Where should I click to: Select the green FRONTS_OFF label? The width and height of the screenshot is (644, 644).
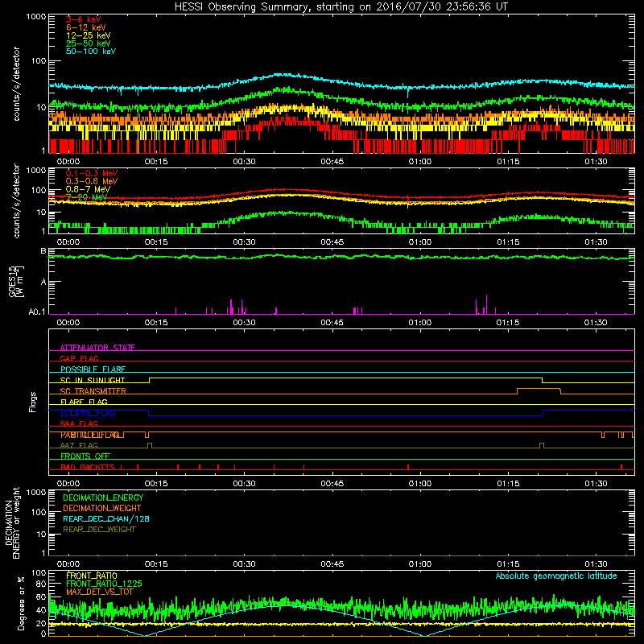pos(85,456)
